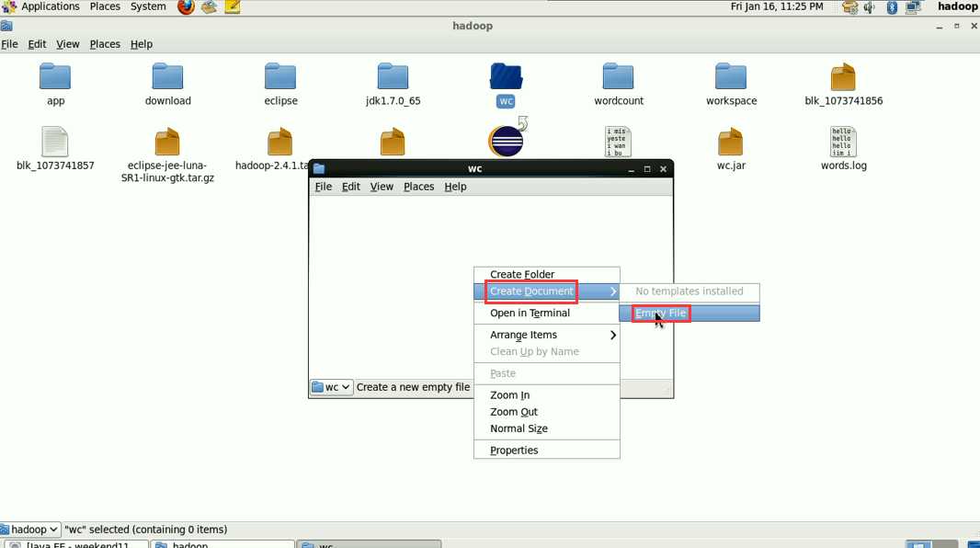Viewport: 980px width, 548px height.
Task: Switch to the Java EE window in the taskbar
Action: pyautogui.click(x=75, y=544)
